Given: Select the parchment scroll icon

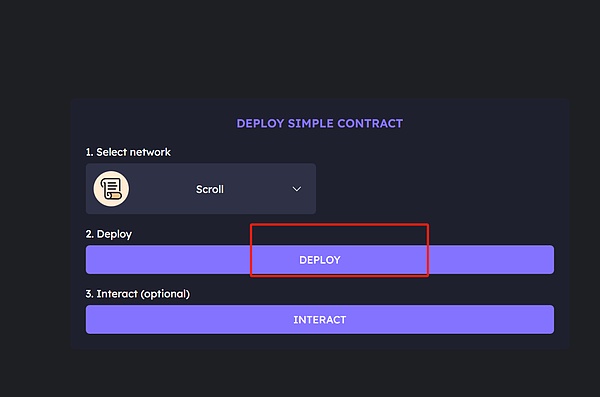Looking at the screenshot, I should pos(111,189).
